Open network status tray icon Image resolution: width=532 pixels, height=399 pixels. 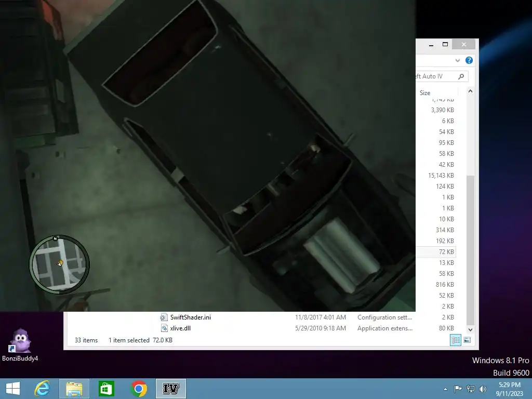pyautogui.click(x=470, y=389)
